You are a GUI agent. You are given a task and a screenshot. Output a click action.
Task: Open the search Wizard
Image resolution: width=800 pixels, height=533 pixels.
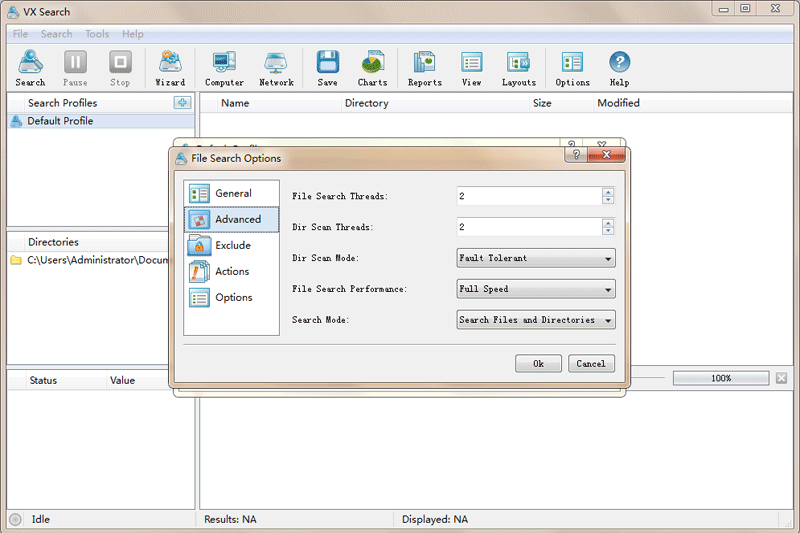170,68
